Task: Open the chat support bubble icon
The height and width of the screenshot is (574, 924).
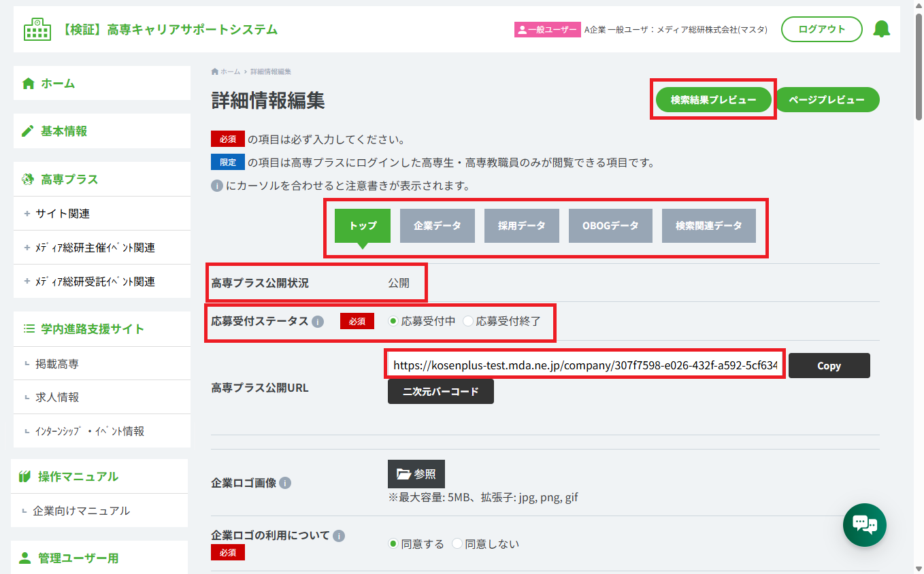Action: [x=865, y=524]
